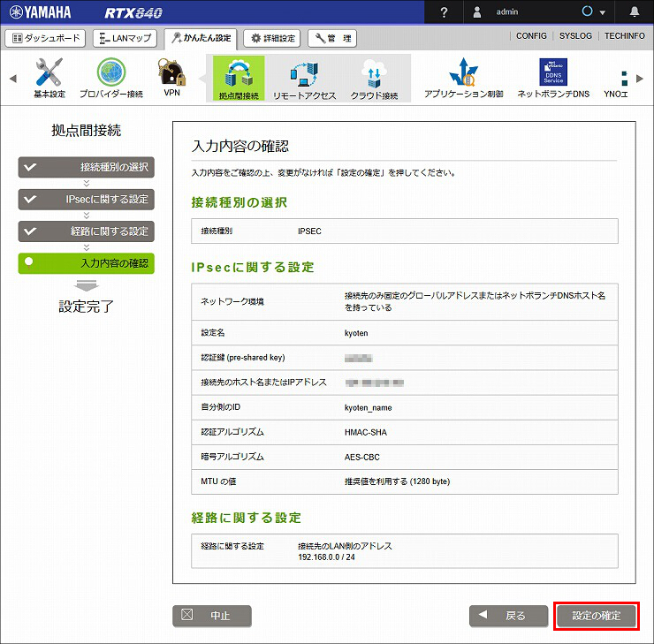Click the 認証鍵 (pre-shared key) label
Screen dimensions: 654x644
243,358
